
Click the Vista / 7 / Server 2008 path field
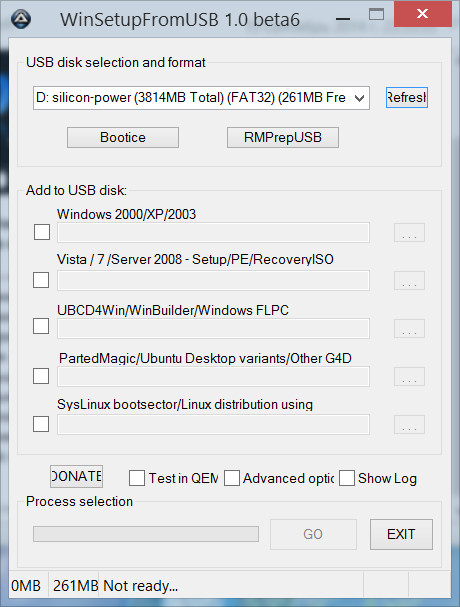pyautogui.click(x=213, y=280)
